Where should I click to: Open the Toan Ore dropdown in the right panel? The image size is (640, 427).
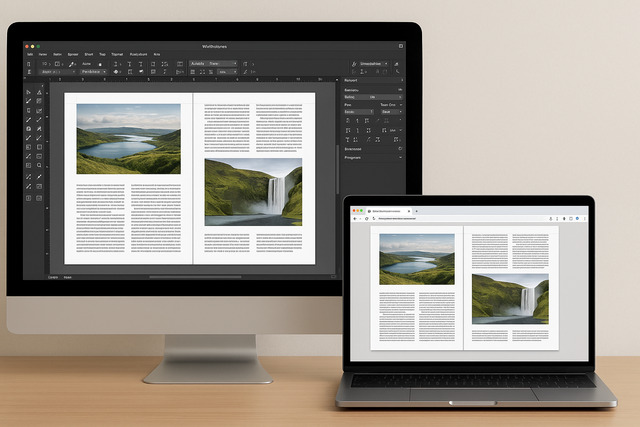coord(391,105)
